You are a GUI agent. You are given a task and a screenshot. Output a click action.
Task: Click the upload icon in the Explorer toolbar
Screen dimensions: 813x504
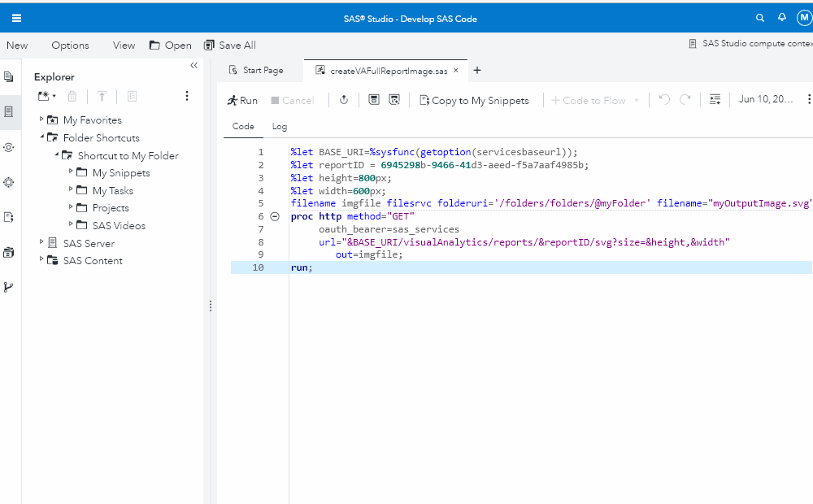coord(101,96)
